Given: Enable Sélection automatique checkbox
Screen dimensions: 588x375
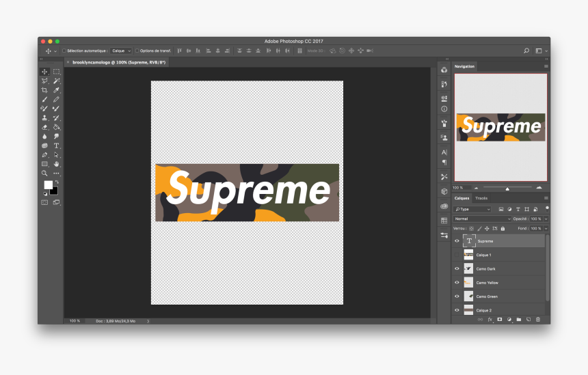Looking at the screenshot, I should tap(64, 51).
